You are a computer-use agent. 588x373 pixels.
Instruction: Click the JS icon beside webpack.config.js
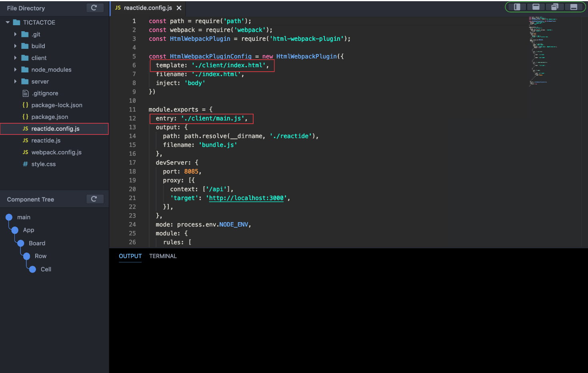tap(25, 152)
